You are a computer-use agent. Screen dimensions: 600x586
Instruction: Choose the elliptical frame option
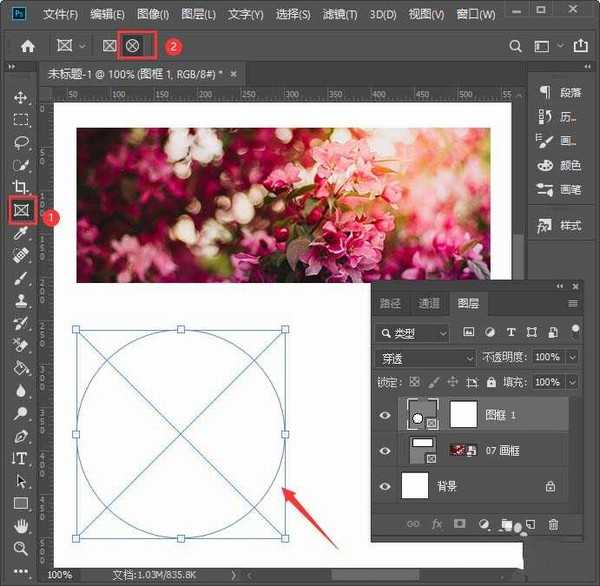click(x=132, y=46)
